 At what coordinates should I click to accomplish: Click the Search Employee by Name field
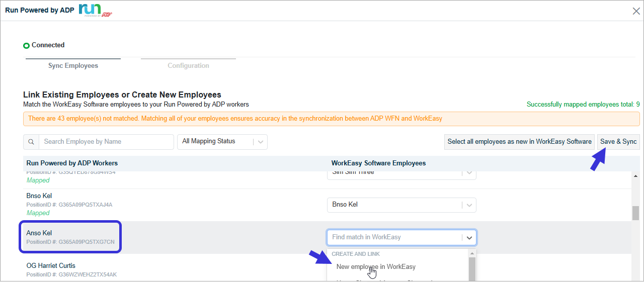[106, 142]
